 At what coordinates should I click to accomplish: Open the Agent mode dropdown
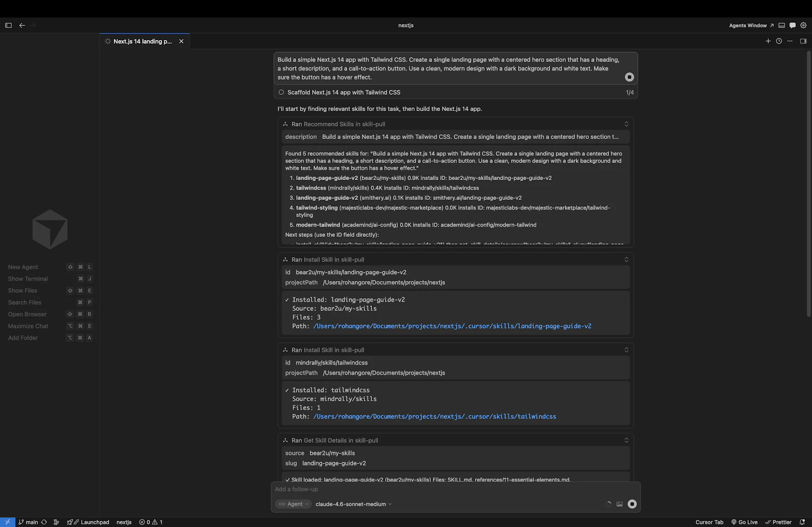tap(293, 504)
